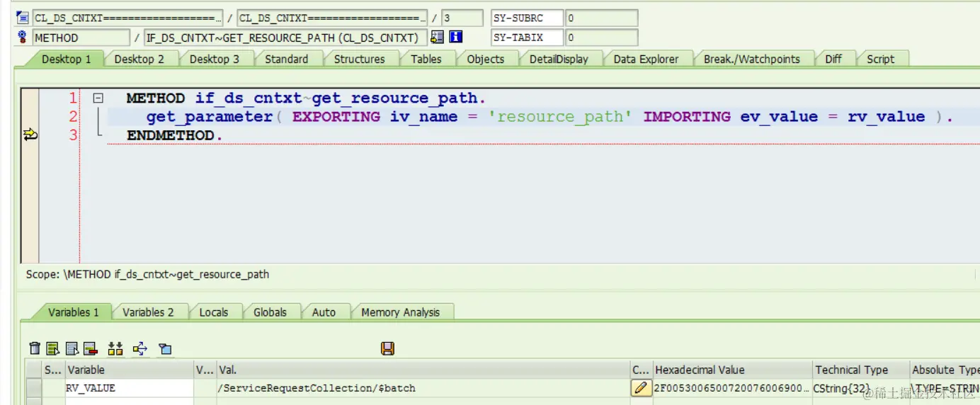
Task: Click the ENDMETHOD statement on line 3
Action: (174, 135)
